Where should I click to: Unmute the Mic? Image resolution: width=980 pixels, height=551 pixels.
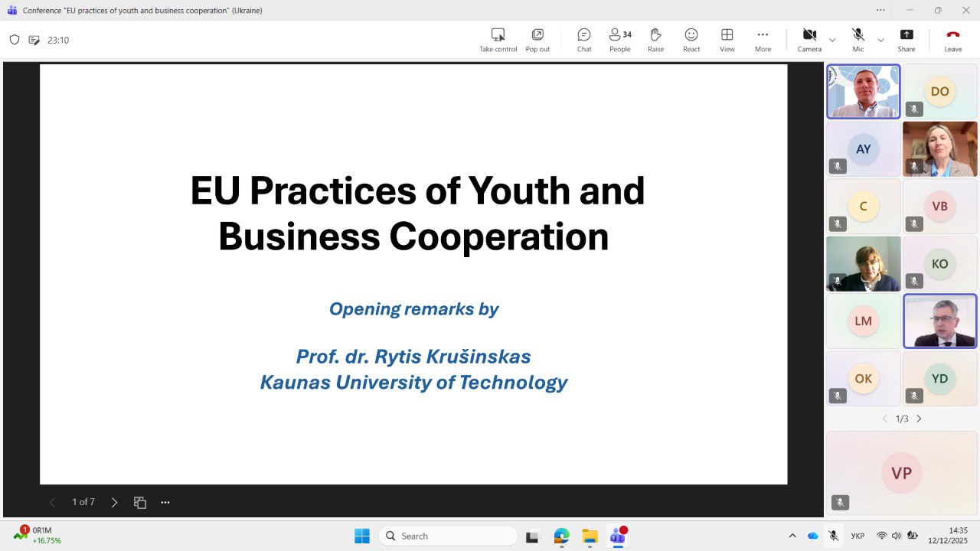click(x=858, y=40)
